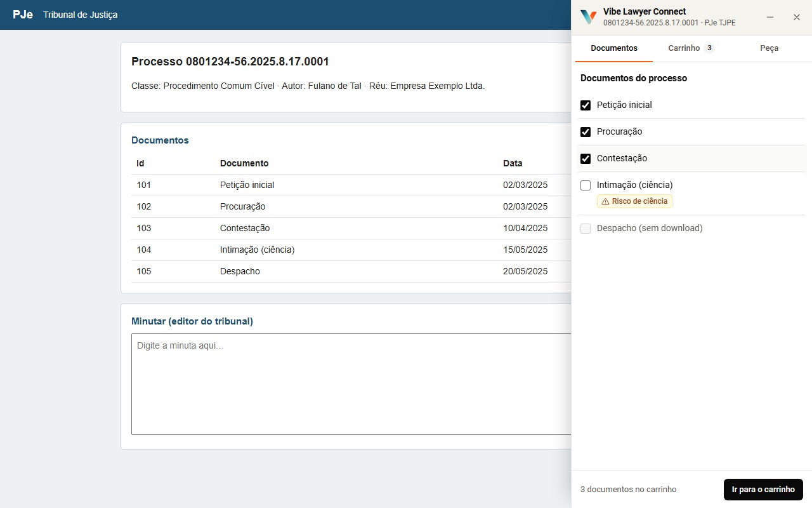Click the Id column header
Screen dimensions: 812x508
click(x=140, y=164)
